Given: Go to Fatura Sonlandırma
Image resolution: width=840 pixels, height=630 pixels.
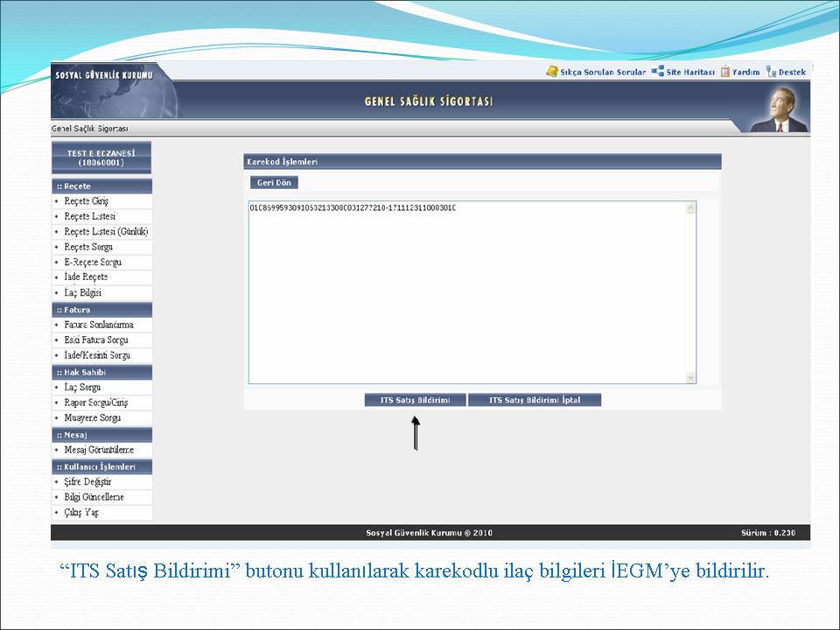Looking at the screenshot, I should coord(99,325).
